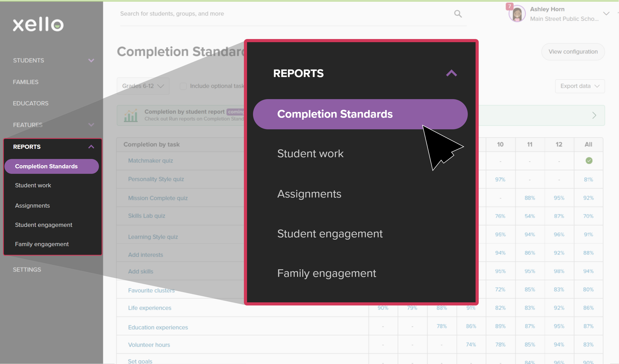Open the Grades 6-12 dropdown
Viewport: 619px width, 364px height.
pos(143,86)
